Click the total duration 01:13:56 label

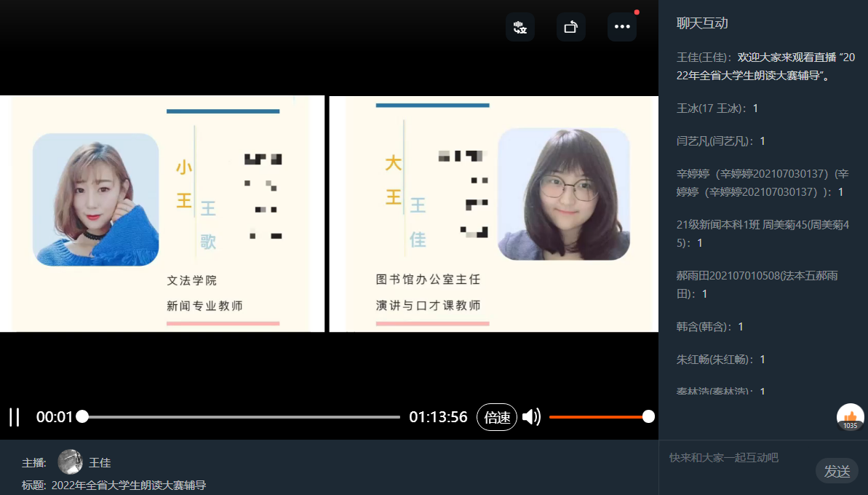click(x=438, y=417)
